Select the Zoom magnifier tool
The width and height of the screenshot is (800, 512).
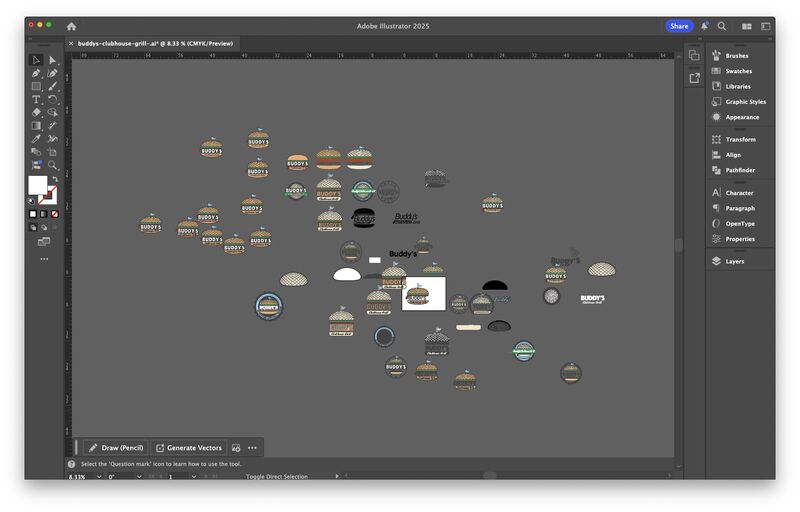point(53,165)
